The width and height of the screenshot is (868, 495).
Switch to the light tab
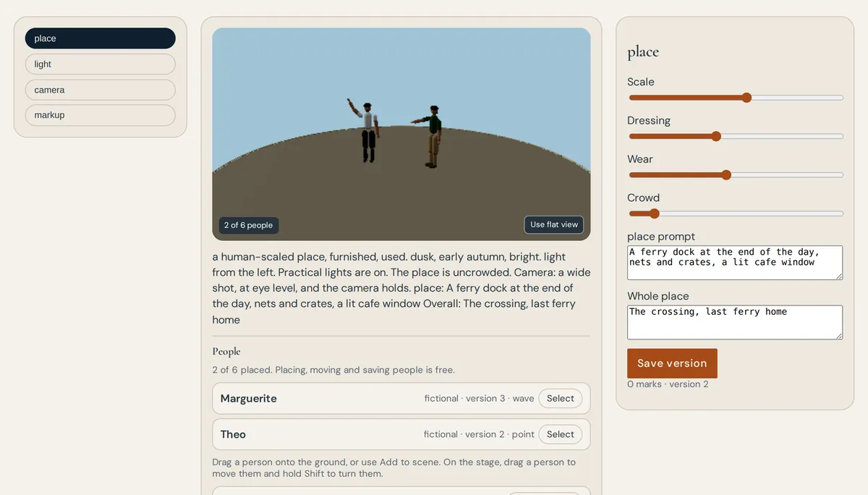(100, 64)
